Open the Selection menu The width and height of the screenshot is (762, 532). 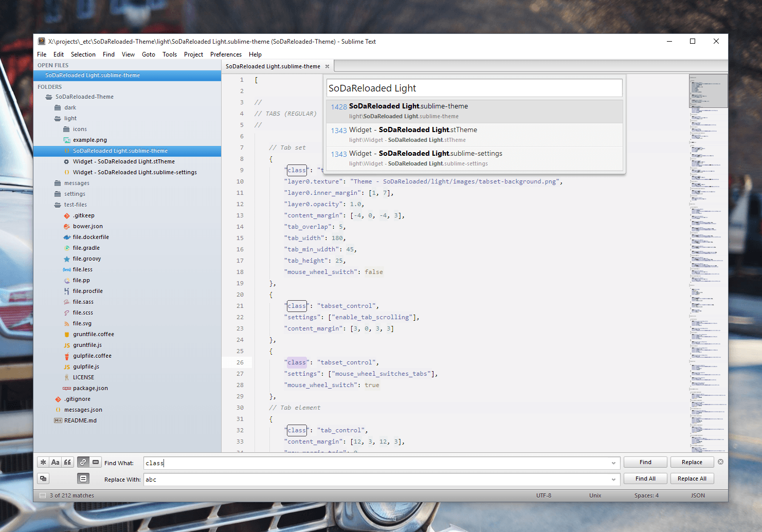click(x=83, y=54)
